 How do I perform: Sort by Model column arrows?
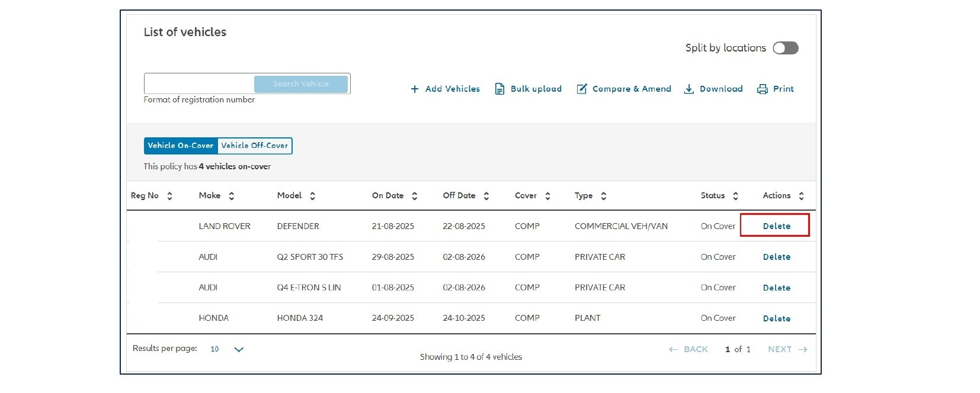pos(312,196)
